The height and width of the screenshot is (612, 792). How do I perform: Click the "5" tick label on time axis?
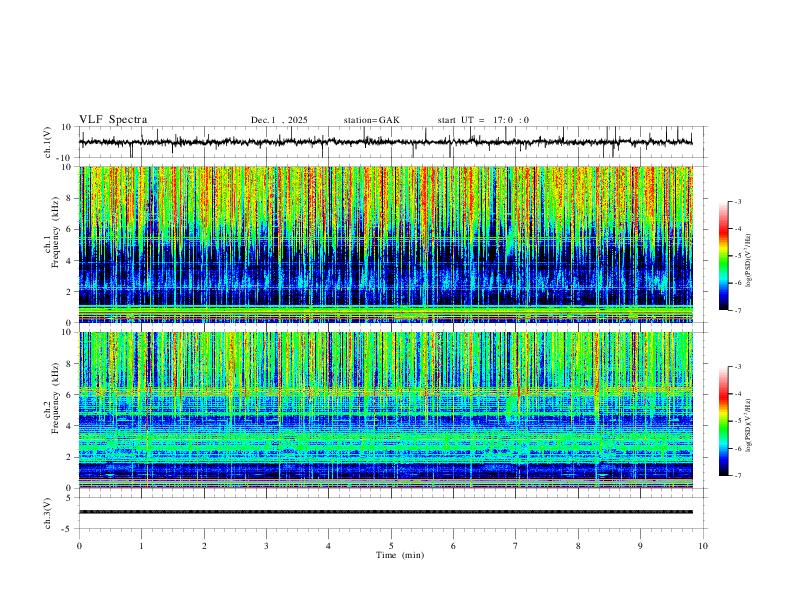[391, 546]
